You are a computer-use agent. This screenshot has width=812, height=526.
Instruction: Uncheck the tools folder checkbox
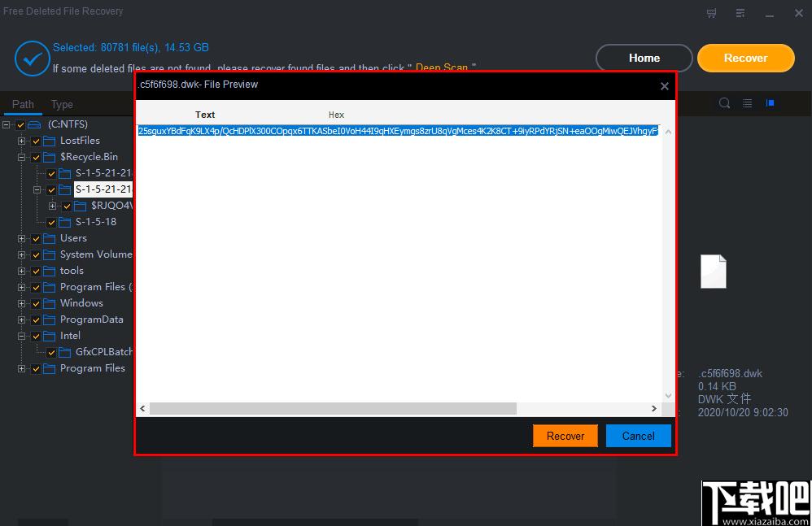click(x=36, y=271)
